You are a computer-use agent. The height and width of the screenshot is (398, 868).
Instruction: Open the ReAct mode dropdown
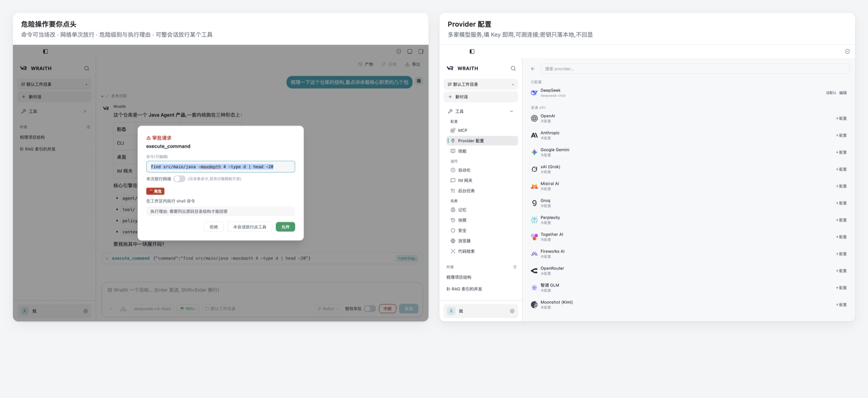328,309
